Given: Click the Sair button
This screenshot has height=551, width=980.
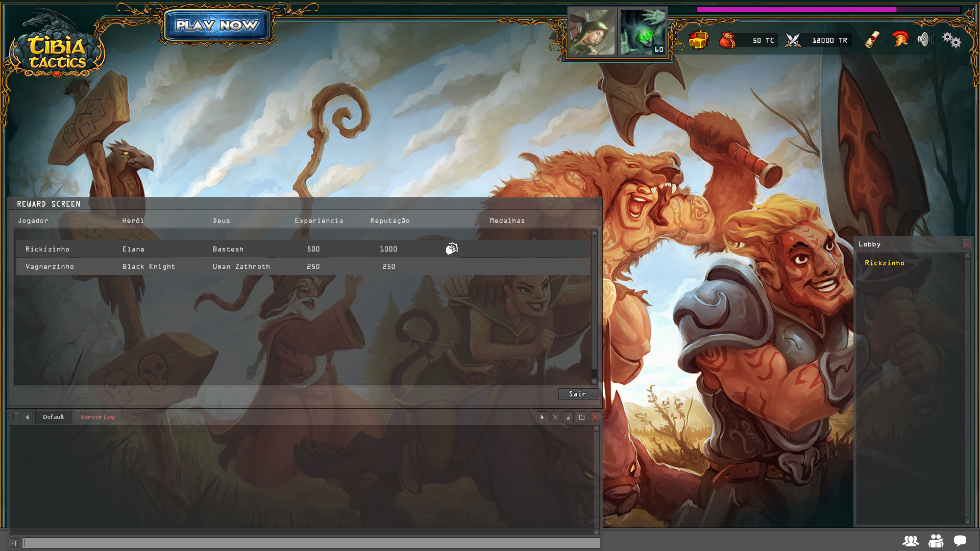Looking at the screenshot, I should click(578, 394).
